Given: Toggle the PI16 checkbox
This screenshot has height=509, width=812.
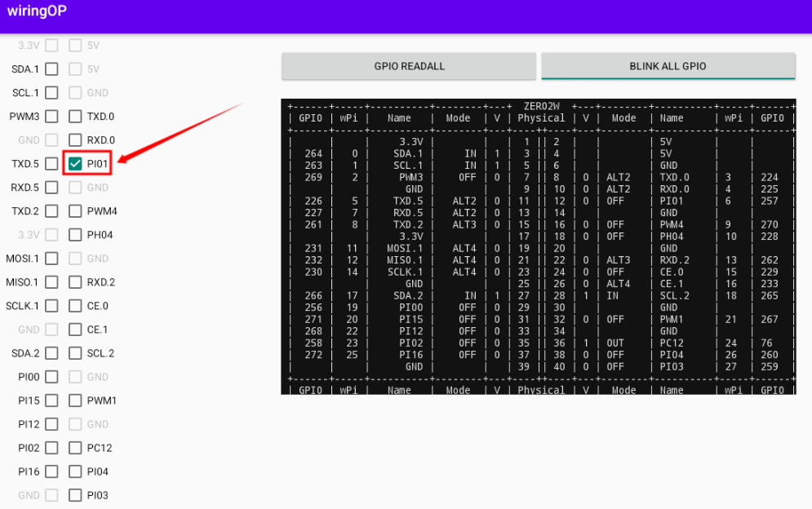Looking at the screenshot, I should tap(51, 471).
